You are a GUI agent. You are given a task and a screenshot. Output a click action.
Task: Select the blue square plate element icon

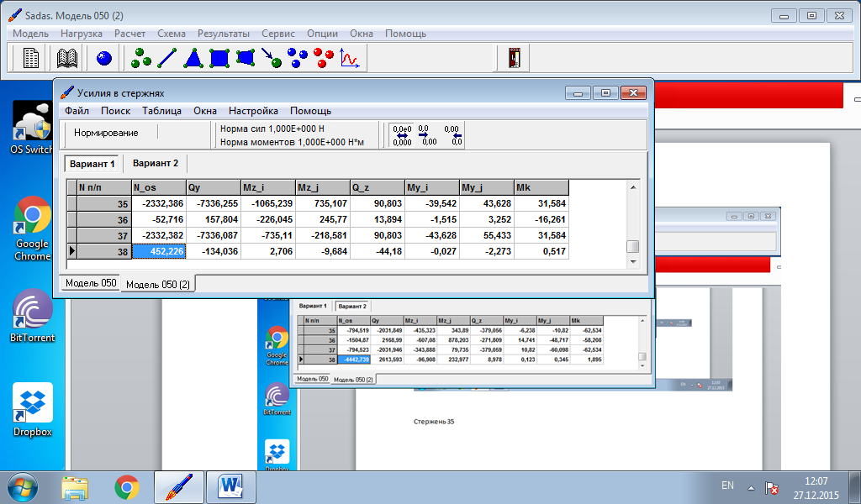click(219, 58)
